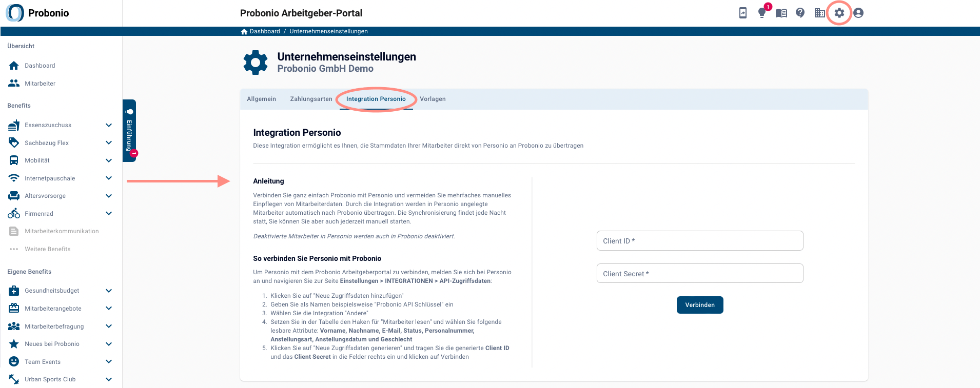
Task: Open the lightbulb notifications icon
Action: coord(762,13)
